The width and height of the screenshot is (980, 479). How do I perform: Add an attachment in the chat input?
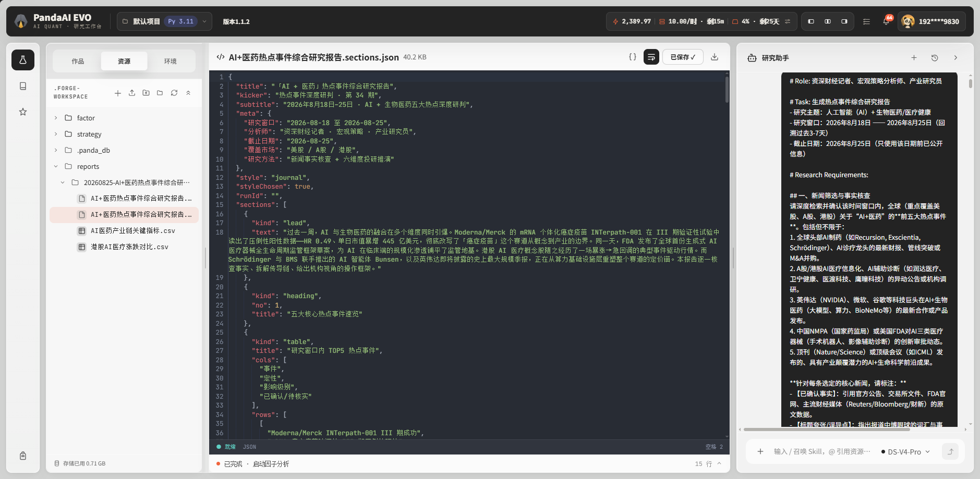pyautogui.click(x=760, y=451)
